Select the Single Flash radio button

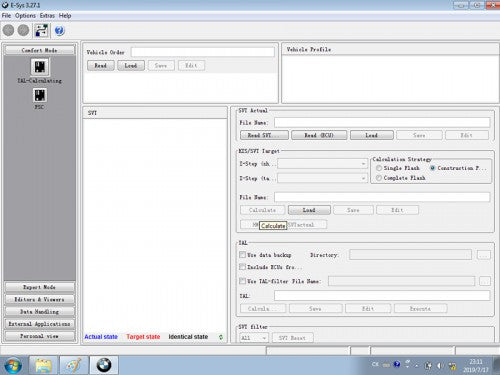coord(379,168)
